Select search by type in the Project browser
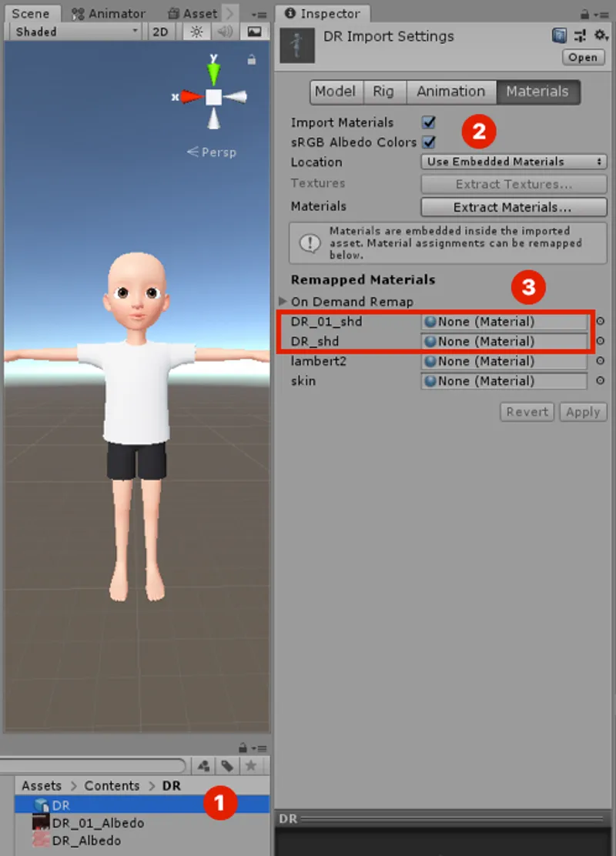 [203, 765]
